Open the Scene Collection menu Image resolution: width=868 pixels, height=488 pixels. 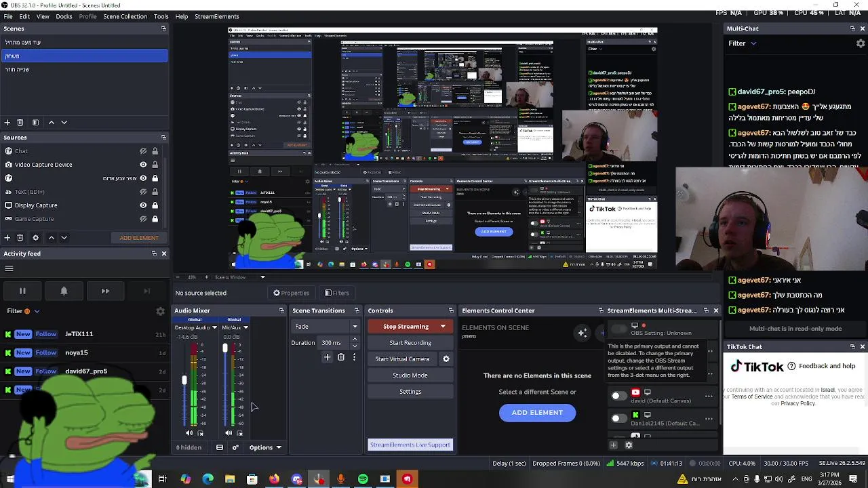click(x=125, y=16)
